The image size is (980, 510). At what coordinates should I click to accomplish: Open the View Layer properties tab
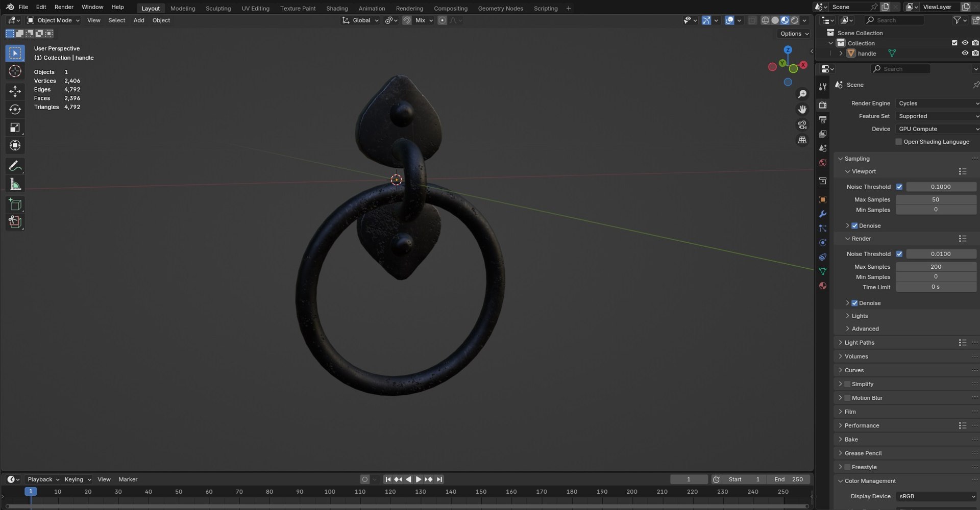[x=823, y=134]
